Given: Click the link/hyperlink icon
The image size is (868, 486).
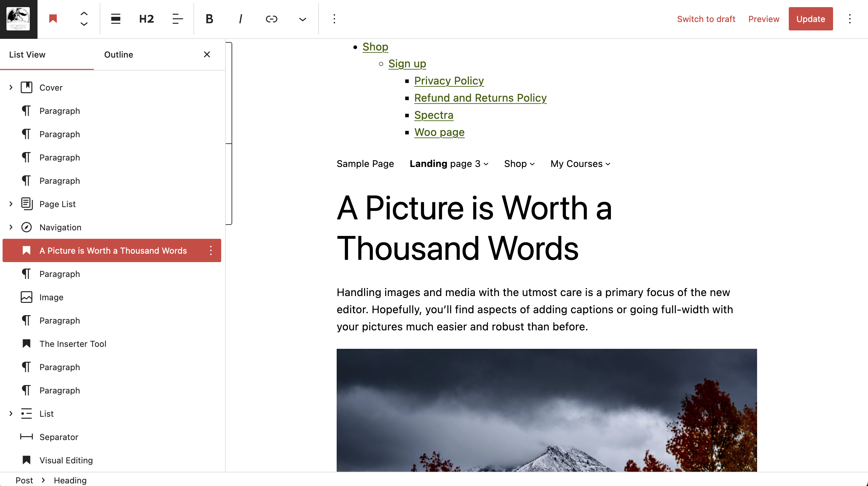Looking at the screenshot, I should click(271, 18).
